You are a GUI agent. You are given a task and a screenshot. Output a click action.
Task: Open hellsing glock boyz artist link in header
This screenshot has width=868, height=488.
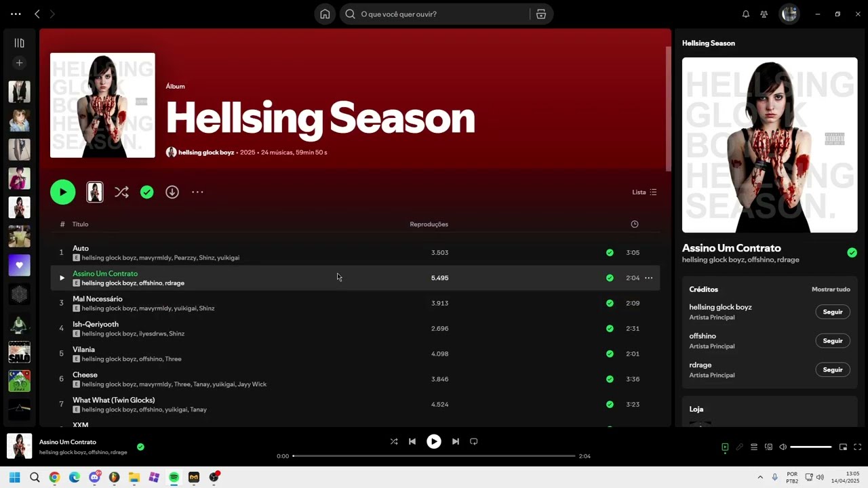(x=206, y=152)
